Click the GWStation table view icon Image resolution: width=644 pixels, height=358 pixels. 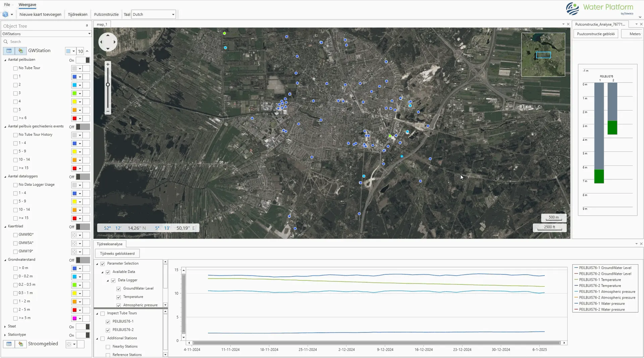9,51
